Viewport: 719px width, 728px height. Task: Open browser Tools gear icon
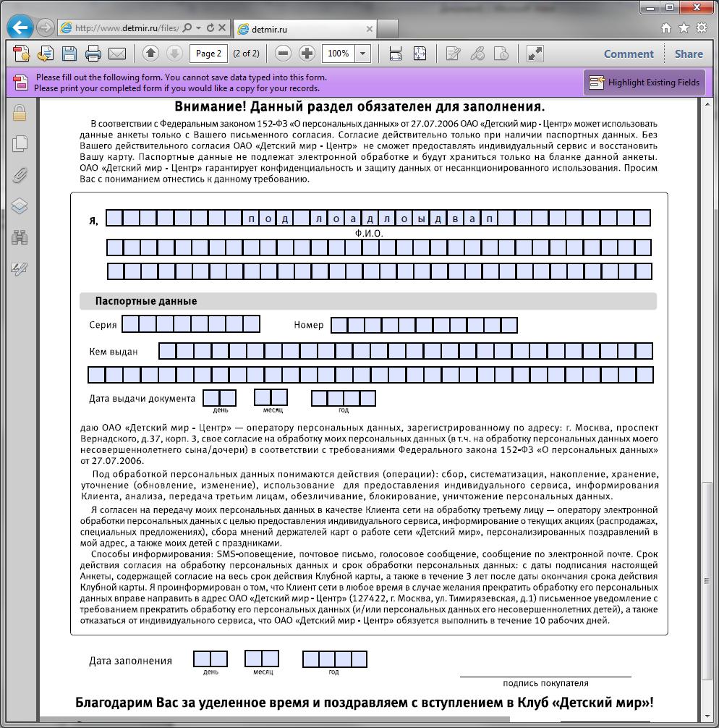point(702,27)
